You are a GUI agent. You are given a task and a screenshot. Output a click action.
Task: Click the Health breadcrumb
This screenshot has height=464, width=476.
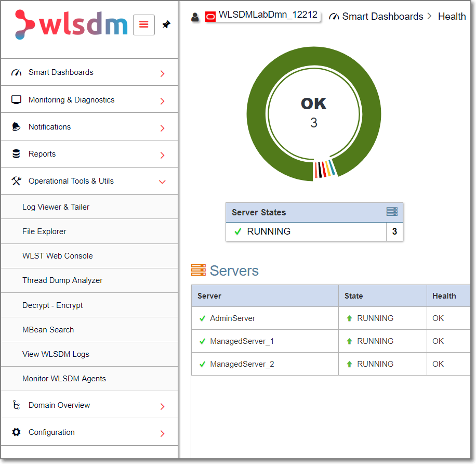(x=452, y=17)
